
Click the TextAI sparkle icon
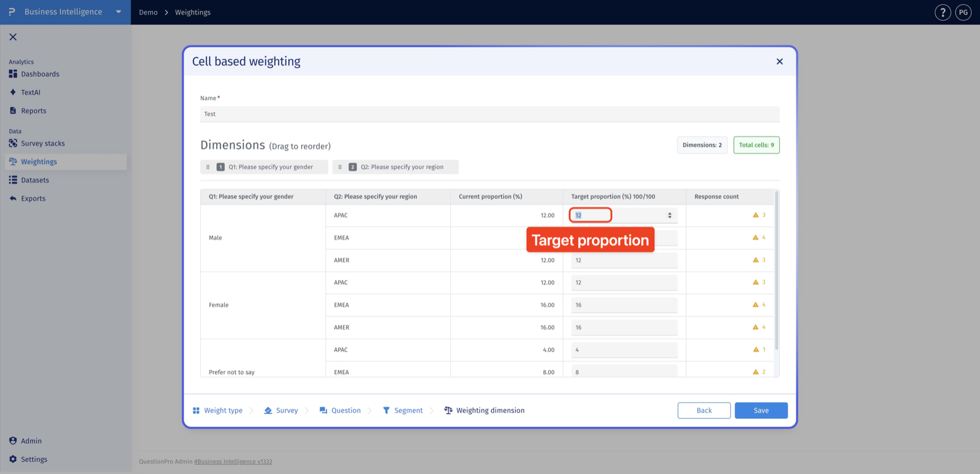click(13, 92)
